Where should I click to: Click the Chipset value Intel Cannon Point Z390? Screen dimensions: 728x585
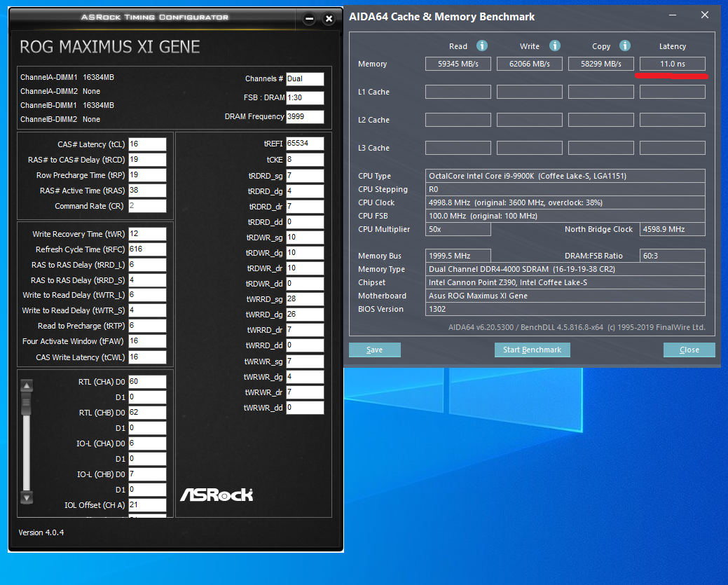click(565, 282)
